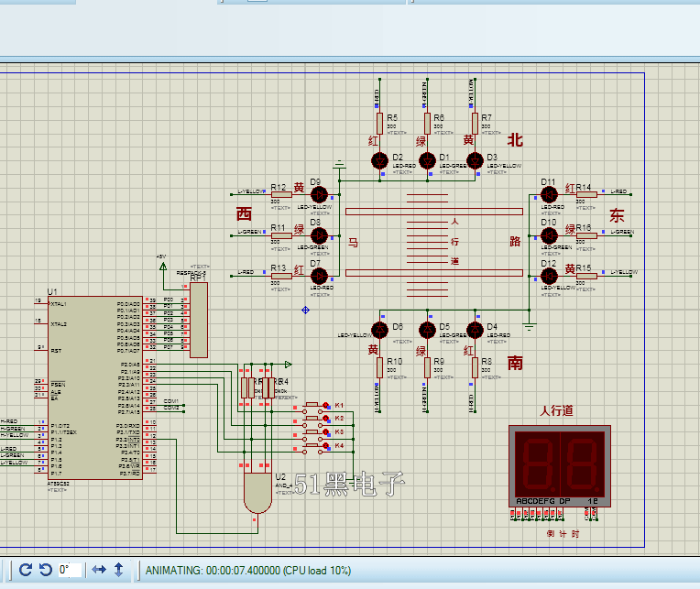700x589 pixels.
Task: Select west yellow LED D9
Action: (319, 194)
